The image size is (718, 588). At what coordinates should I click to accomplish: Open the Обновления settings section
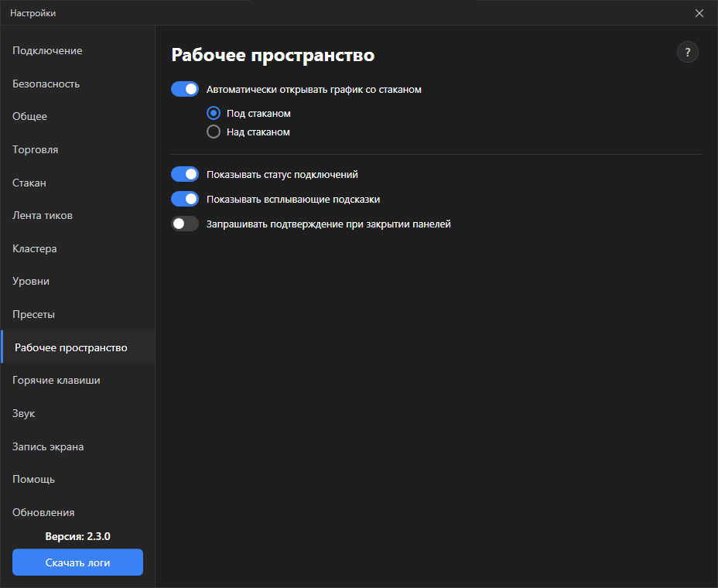pyautogui.click(x=78, y=512)
